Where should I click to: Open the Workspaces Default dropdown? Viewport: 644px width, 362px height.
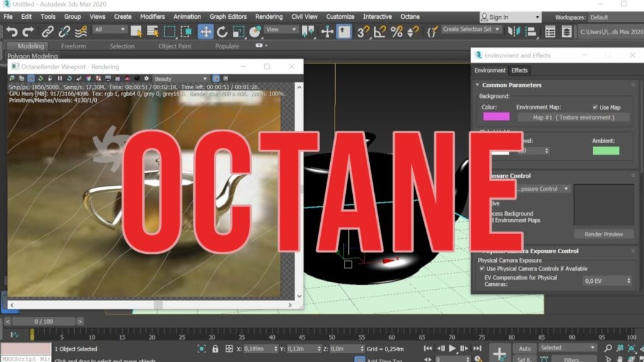tap(615, 17)
